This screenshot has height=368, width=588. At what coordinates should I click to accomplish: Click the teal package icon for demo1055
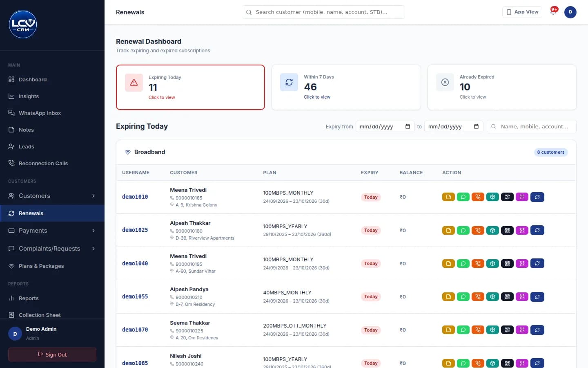492,296
